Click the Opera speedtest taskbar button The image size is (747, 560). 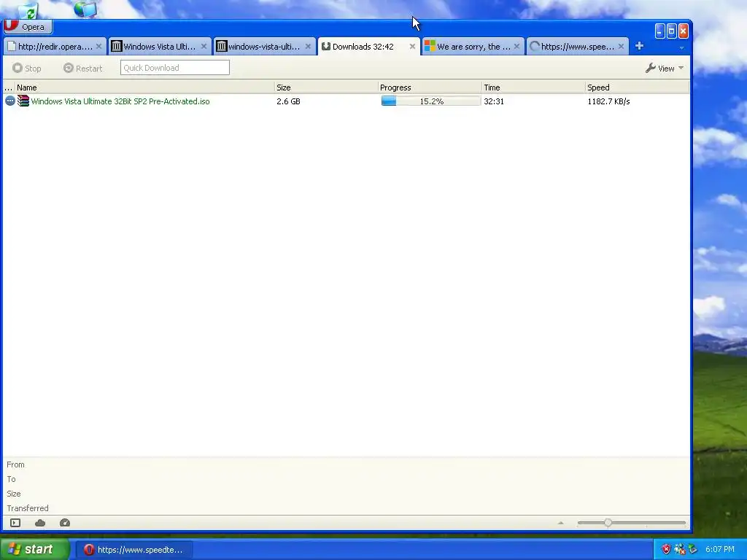tap(134, 550)
